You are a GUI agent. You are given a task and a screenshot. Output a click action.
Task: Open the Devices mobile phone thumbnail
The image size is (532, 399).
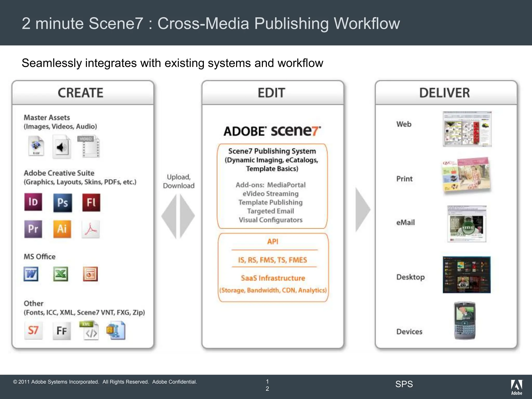[465, 321]
